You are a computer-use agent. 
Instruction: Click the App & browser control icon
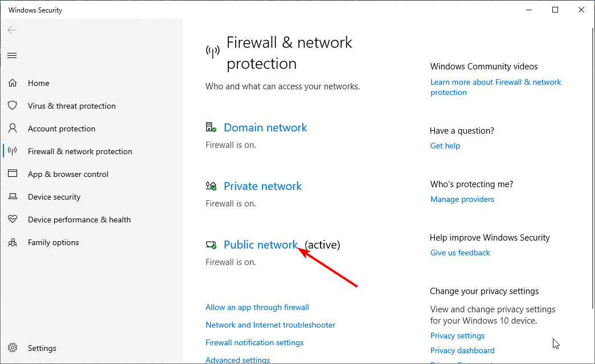[13, 174]
